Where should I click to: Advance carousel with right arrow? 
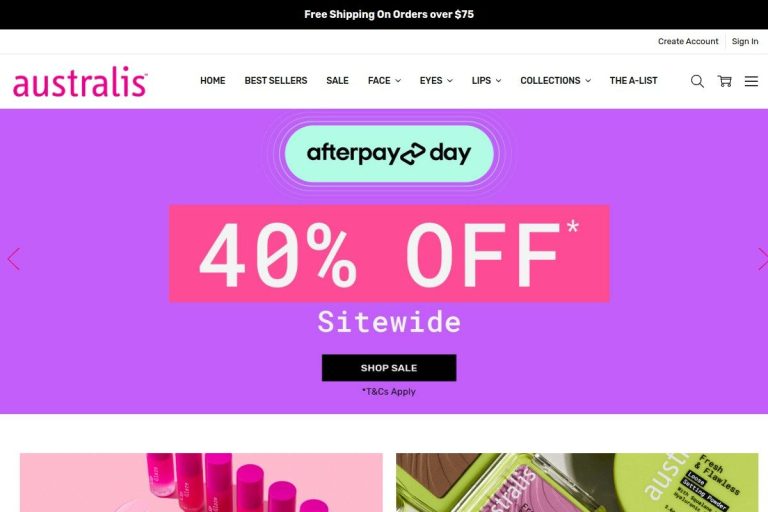(763, 259)
